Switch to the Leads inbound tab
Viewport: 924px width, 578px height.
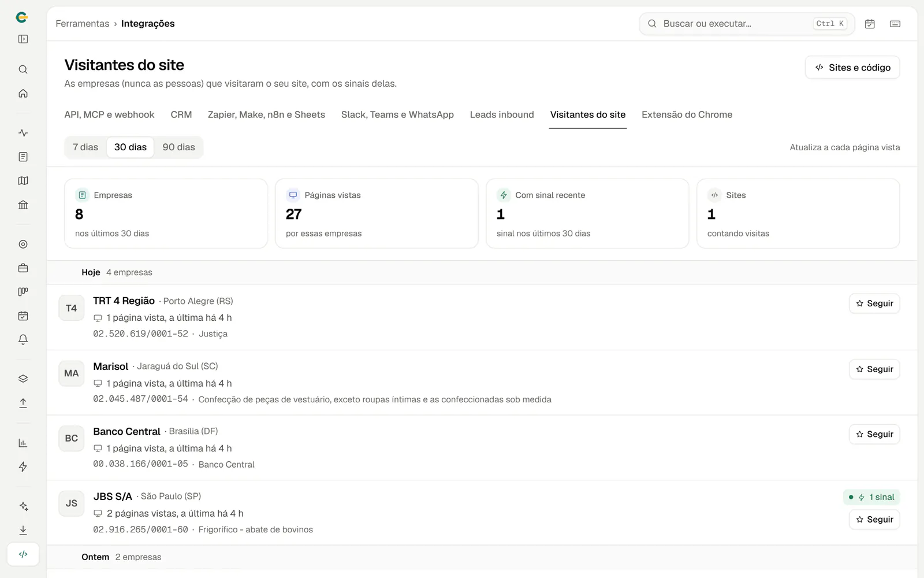502,114
